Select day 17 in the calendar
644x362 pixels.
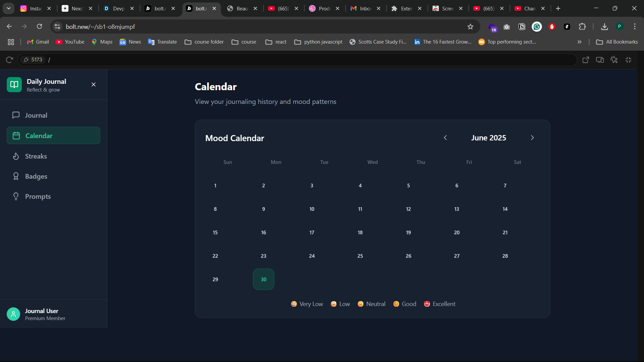click(312, 232)
